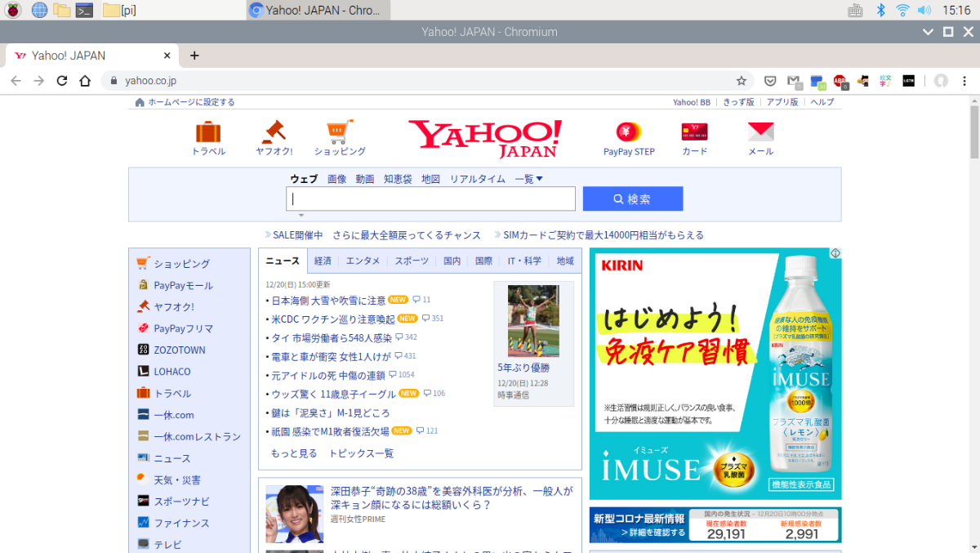This screenshot has height=553, width=980.
Task: Open the Travel (トラベル) suitcase icon
Action: (x=208, y=132)
